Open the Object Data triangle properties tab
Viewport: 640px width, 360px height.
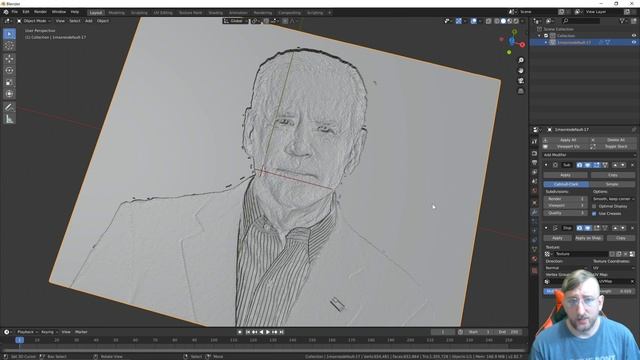point(534,249)
